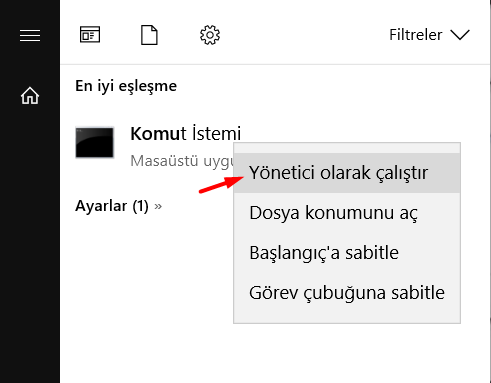The image size is (491, 383).
Task: Click the Masaüstü uygulaması subtitle text
Action: coord(183,161)
